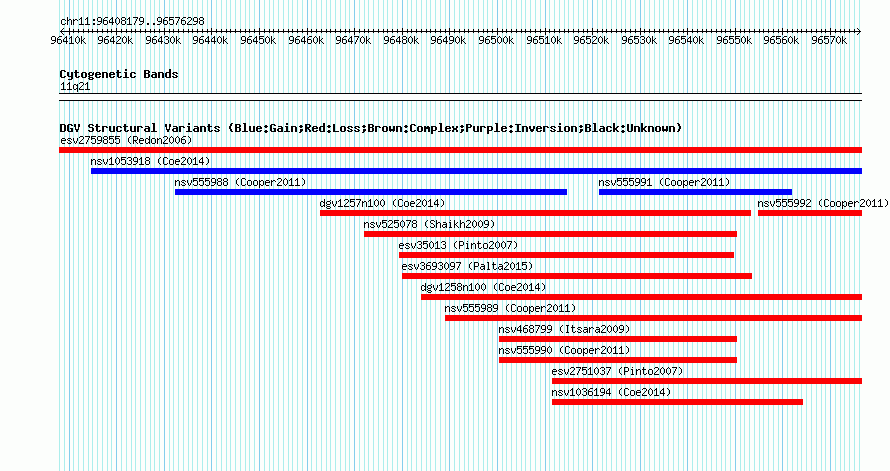Click the 96450k ruler tick label
Viewport: 890px width, 471px height.
pyautogui.click(x=258, y=40)
